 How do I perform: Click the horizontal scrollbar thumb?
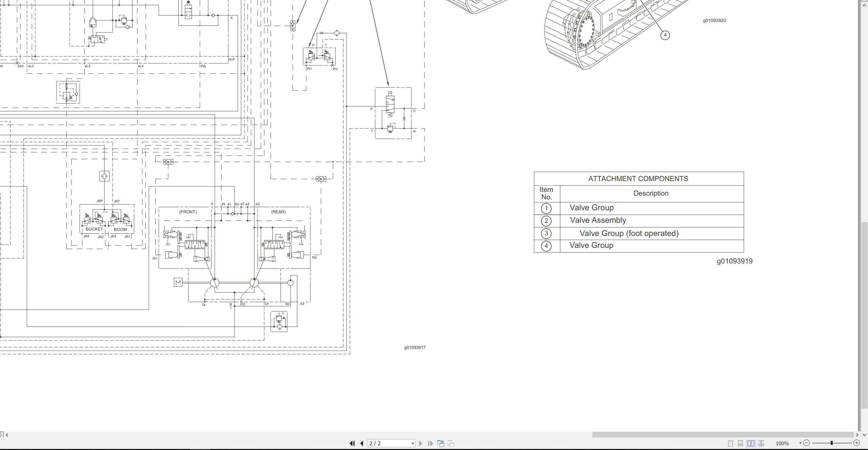click(x=723, y=435)
